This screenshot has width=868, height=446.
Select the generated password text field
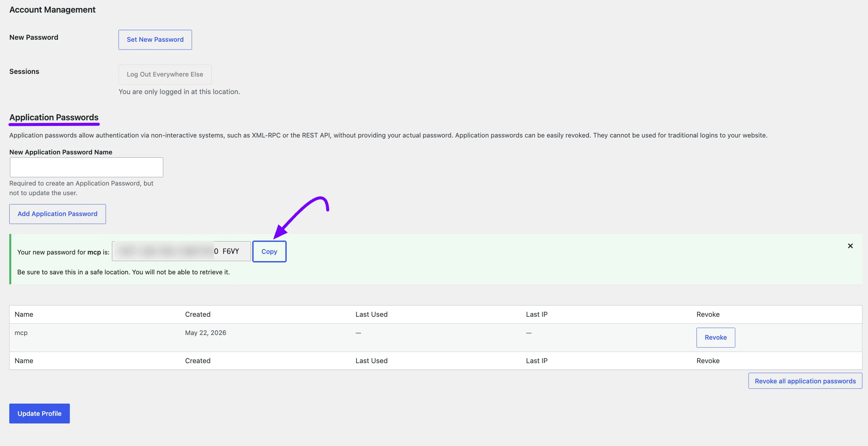[x=181, y=251]
